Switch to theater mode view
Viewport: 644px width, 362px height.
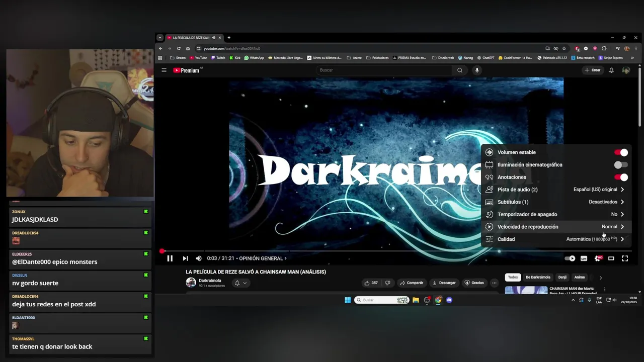[611, 258]
